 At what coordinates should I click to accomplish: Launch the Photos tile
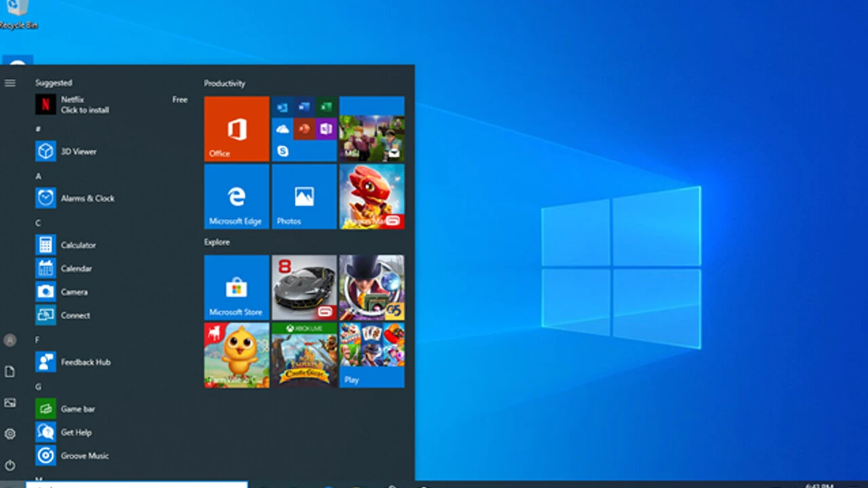[304, 197]
